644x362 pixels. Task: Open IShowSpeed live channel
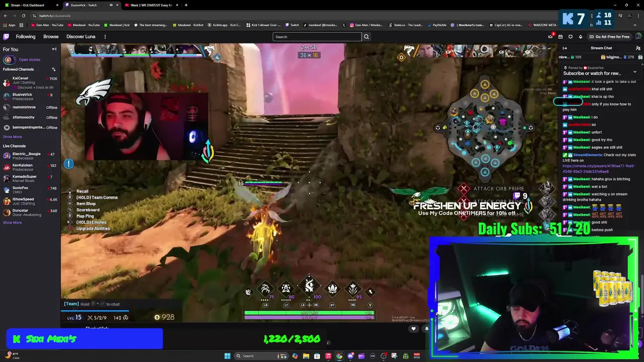[30, 201]
